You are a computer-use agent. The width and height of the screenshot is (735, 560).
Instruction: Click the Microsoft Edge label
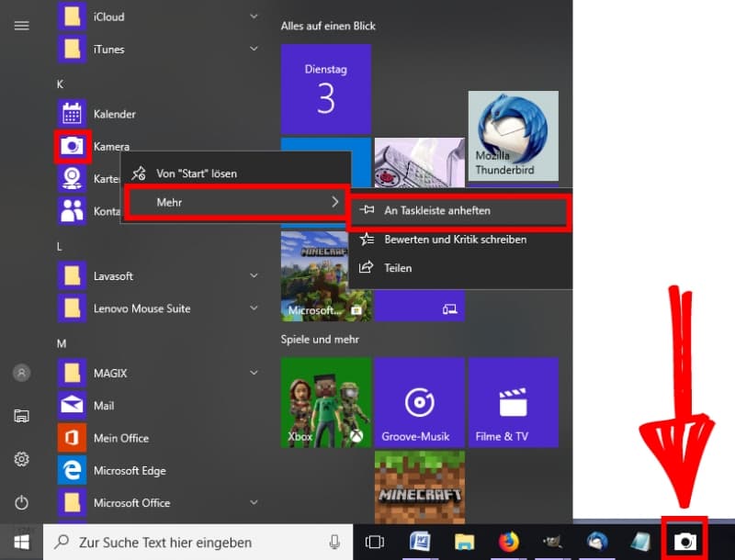coord(130,470)
